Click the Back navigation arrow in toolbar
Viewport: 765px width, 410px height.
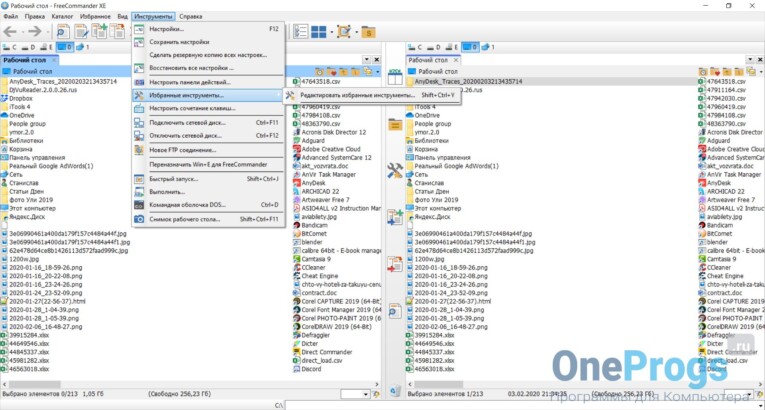point(10,32)
